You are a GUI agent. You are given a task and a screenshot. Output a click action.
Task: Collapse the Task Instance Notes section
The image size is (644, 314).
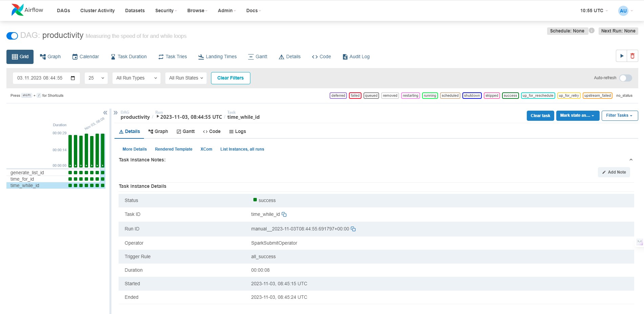click(631, 160)
